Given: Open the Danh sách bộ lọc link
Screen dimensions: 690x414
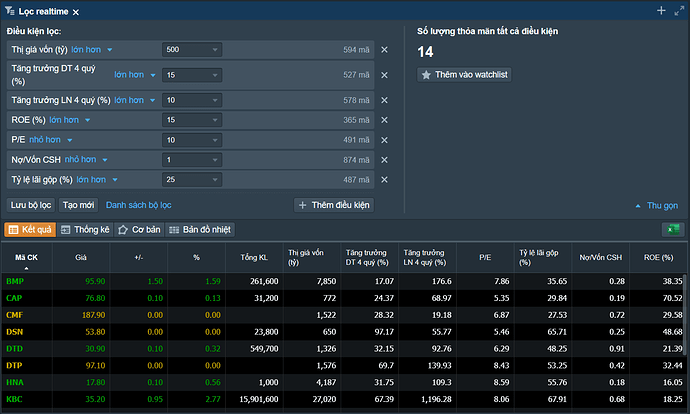Looking at the screenshot, I should coord(138,204).
